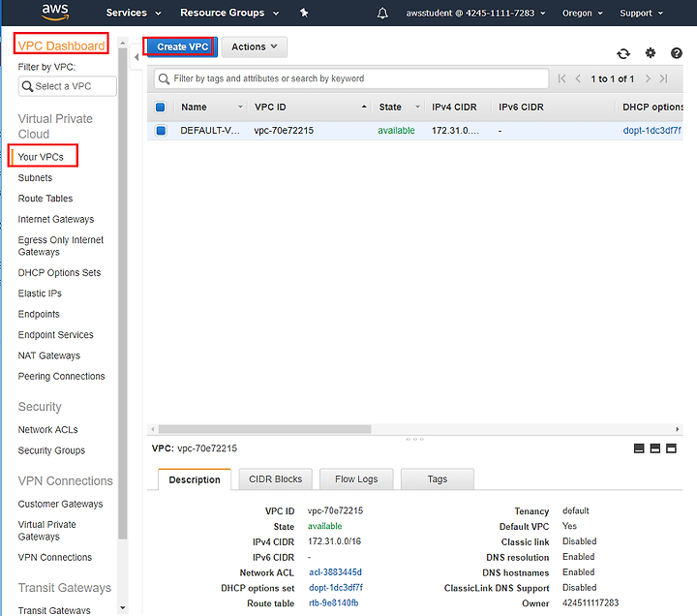The image size is (697, 616).
Task: Go to first page of results
Action: tap(561, 78)
